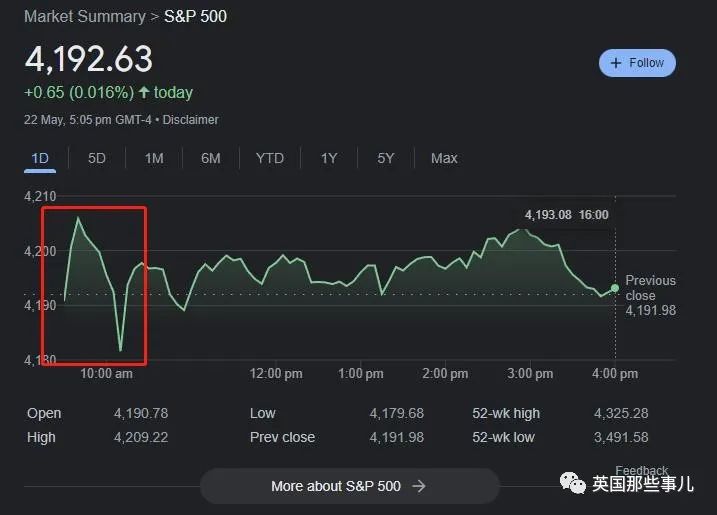
Task: Click the 52-wk high value 4,325.28
Action: point(621,413)
